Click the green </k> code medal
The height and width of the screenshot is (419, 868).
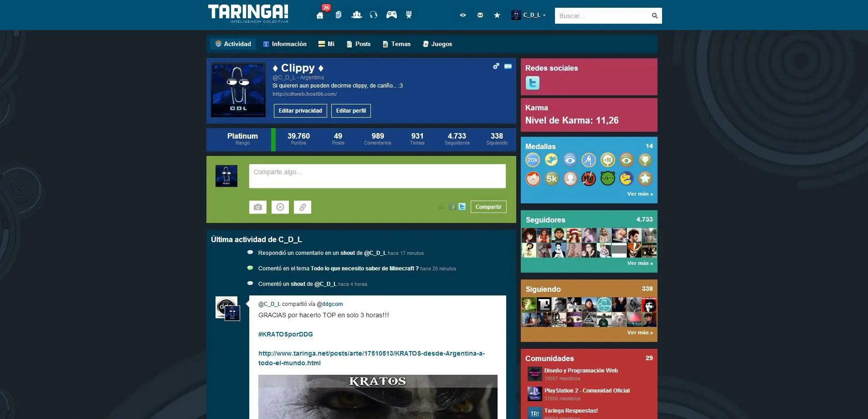tap(607, 179)
